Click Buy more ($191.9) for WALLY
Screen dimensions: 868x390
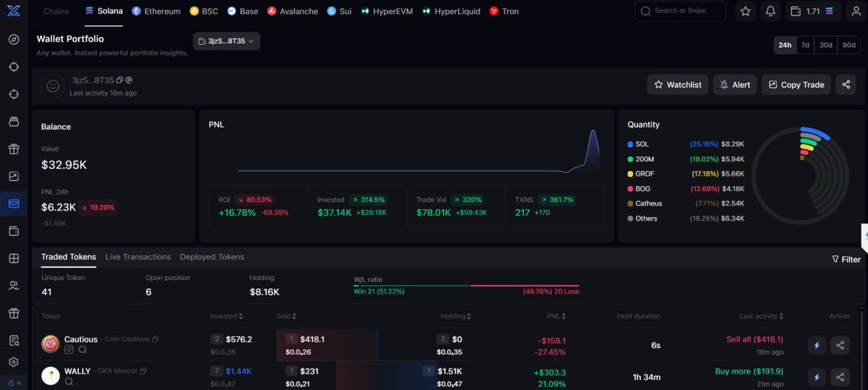[x=749, y=371]
